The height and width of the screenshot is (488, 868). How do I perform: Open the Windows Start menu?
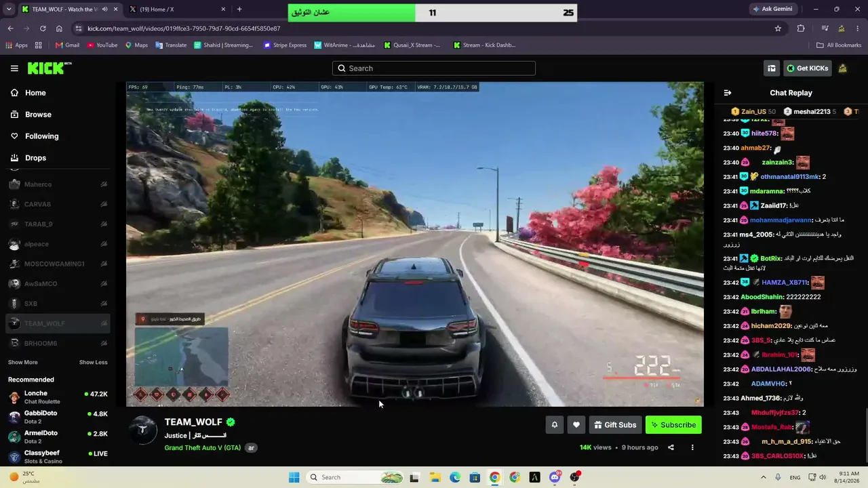[x=294, y=477]
